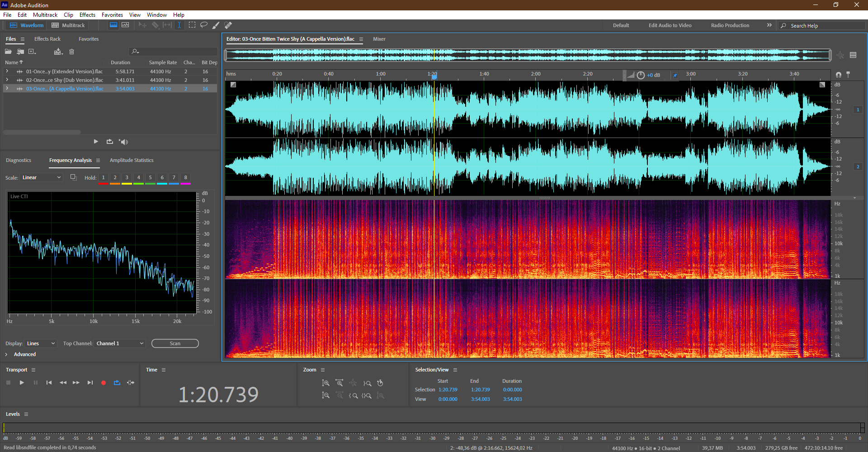Click the Scan button

[175, 343]
